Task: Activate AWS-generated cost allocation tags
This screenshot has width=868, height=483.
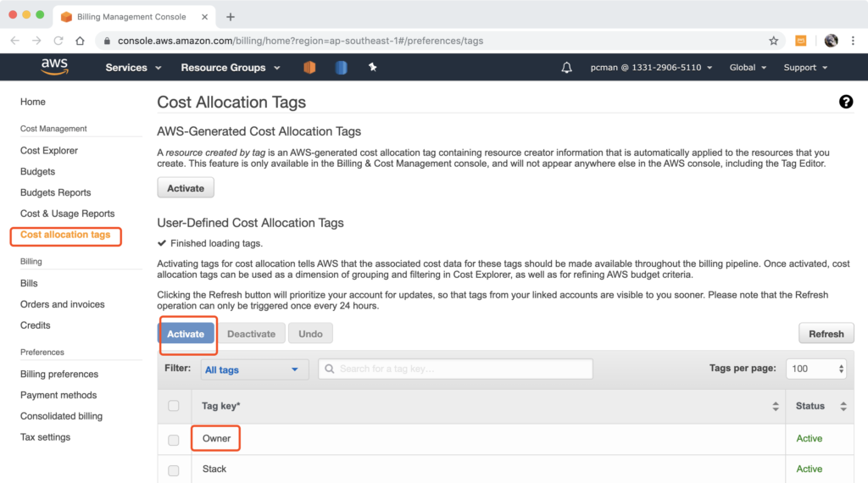Action: coord(186,188)
